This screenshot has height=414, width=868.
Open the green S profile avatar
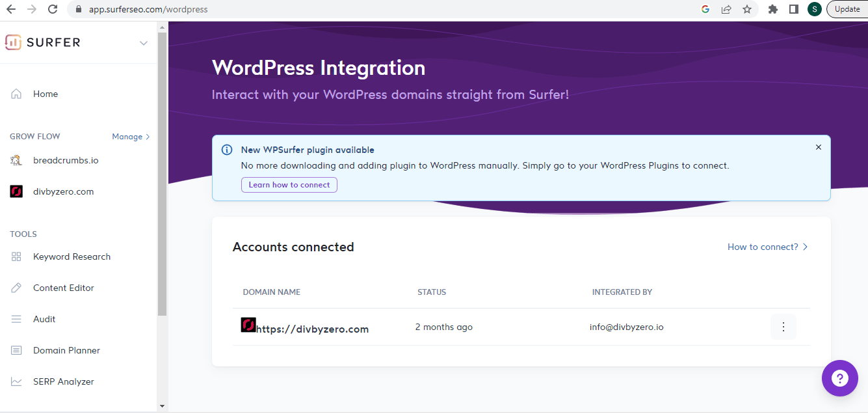(815, 9)
